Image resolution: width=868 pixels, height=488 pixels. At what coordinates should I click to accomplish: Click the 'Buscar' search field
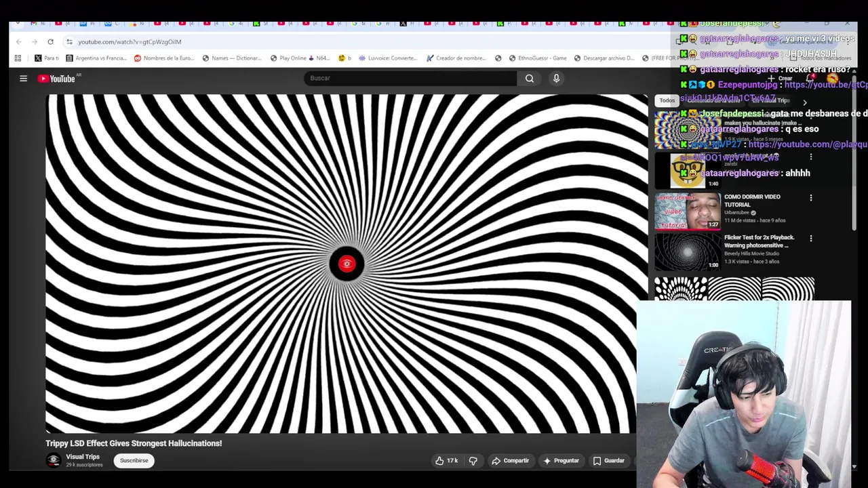pyautogui.click(x=410, y=78)
